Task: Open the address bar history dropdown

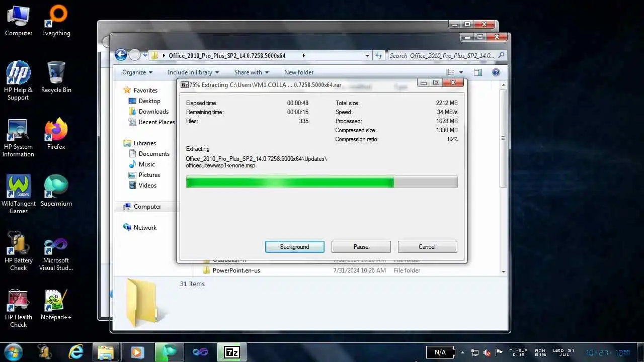Action: pyautogui.click(x=368, y=56)
